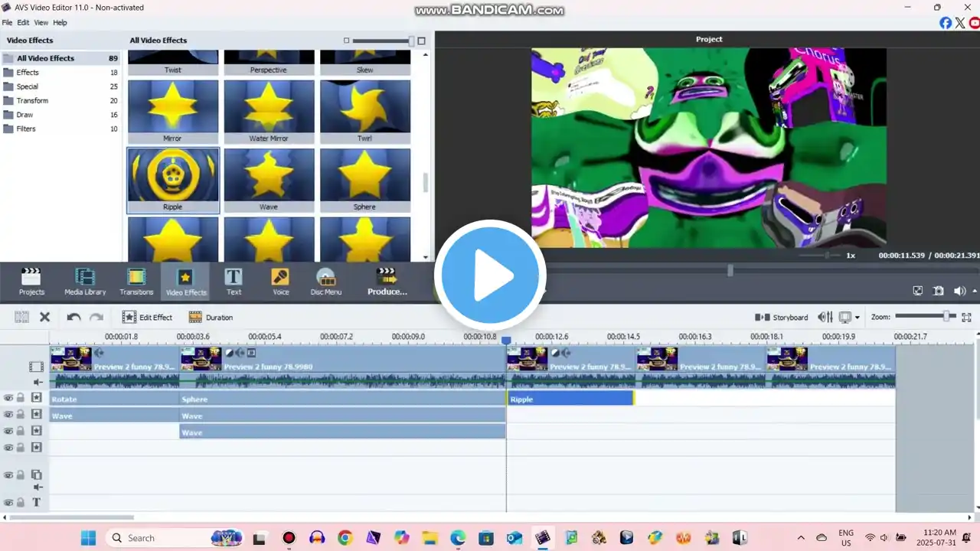
Task: Select the Effects category folder
Action: coord(60,73)
